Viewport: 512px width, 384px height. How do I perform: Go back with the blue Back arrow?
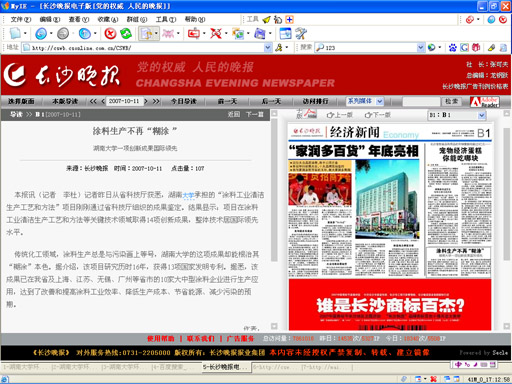coord(41,33)
